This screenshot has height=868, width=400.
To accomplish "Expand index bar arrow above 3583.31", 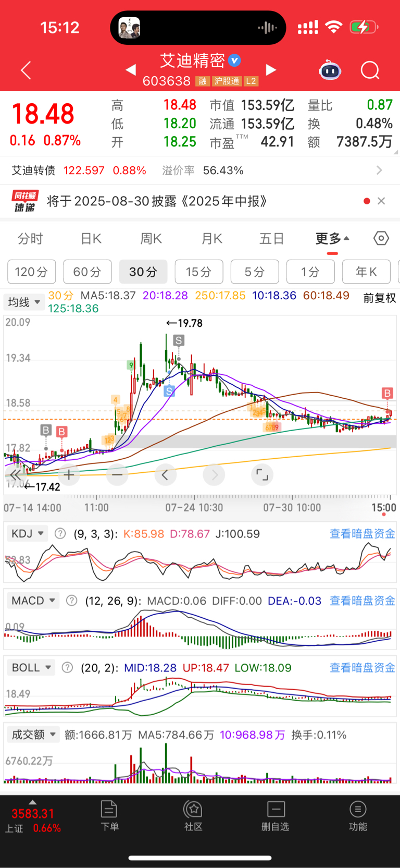I will (32, 802).
